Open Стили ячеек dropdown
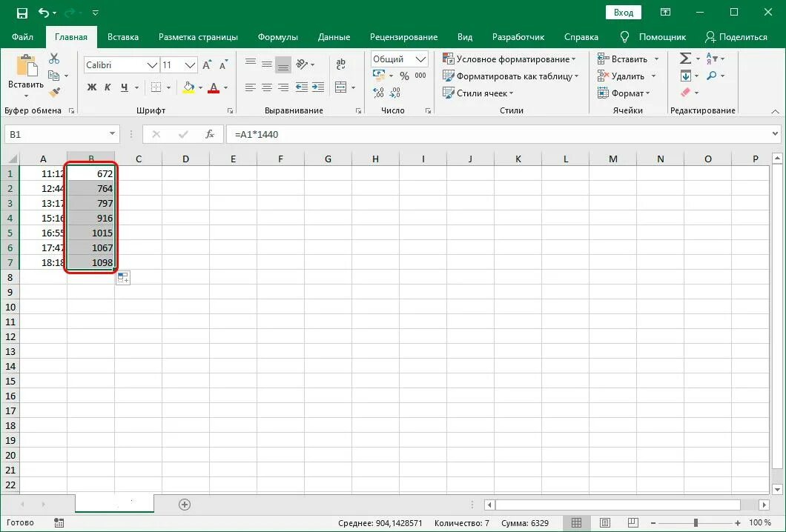786x532 pixels. point(478,93)
